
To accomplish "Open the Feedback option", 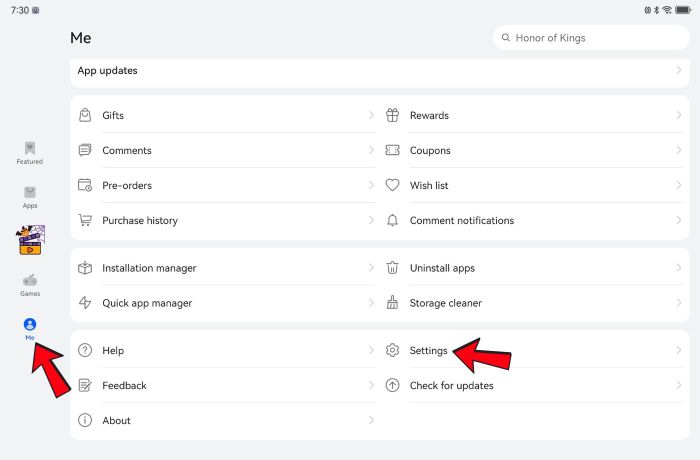I will pos(124,386).
